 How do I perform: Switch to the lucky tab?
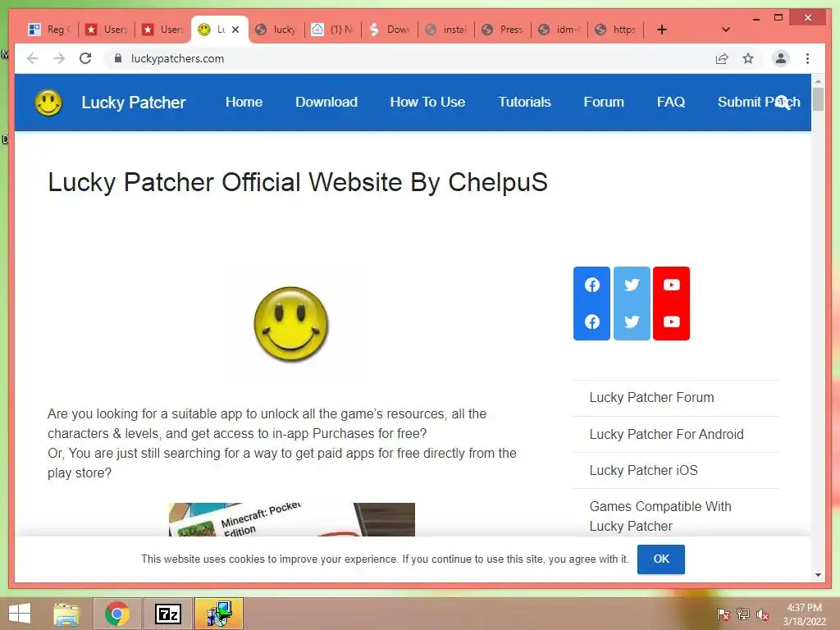coord(277,30)
